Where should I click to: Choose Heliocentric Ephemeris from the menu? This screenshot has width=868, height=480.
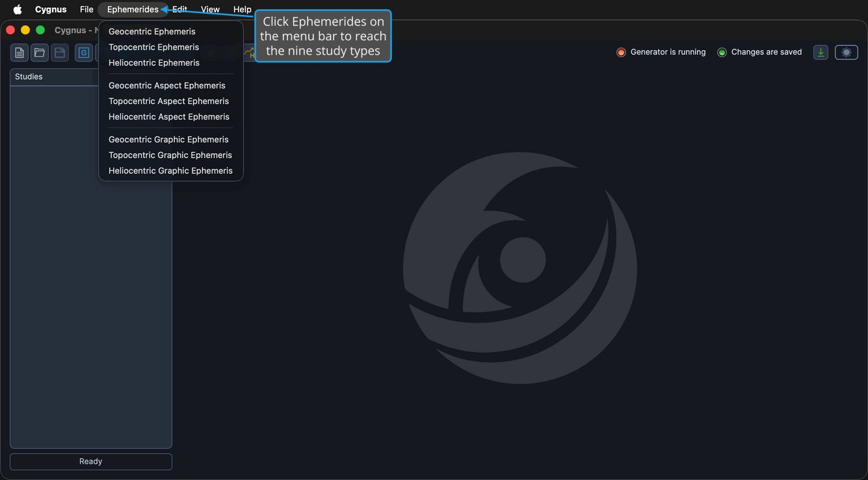(171, 62)
